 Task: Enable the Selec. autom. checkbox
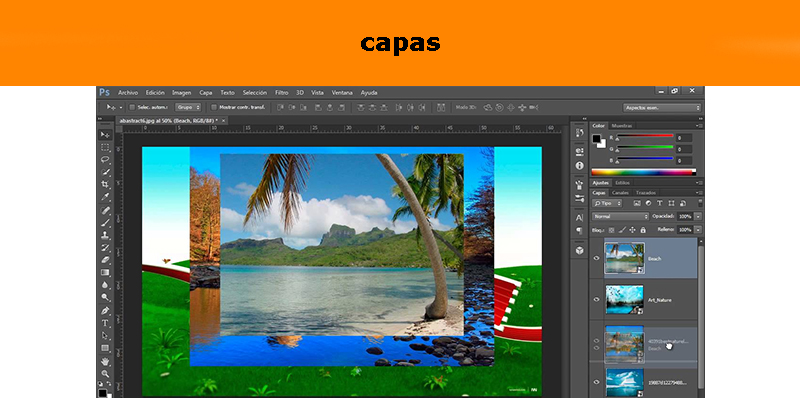132,107
